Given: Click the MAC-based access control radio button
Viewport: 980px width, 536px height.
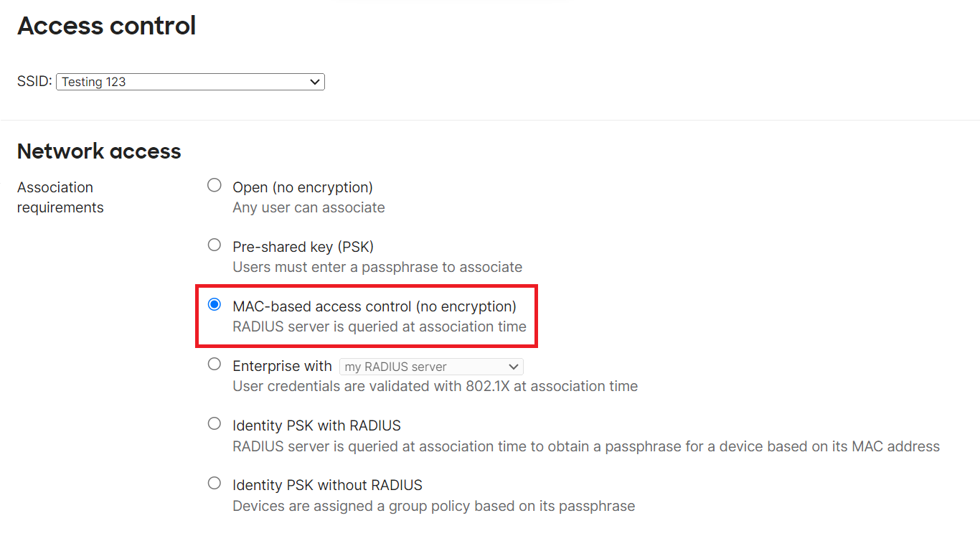Looking at the screenshot, I should pyautogui.click(x=214, y=305).
